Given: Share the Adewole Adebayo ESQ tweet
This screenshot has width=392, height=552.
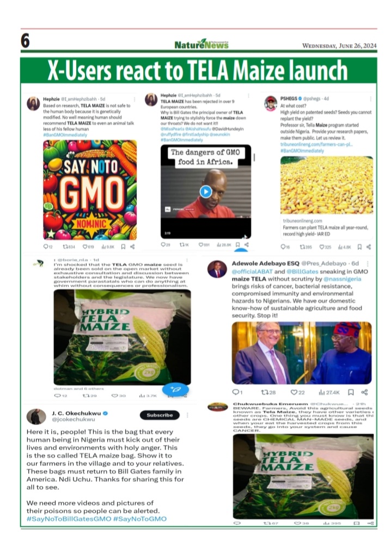Looking at the screenshot, I should click(365, 392).
